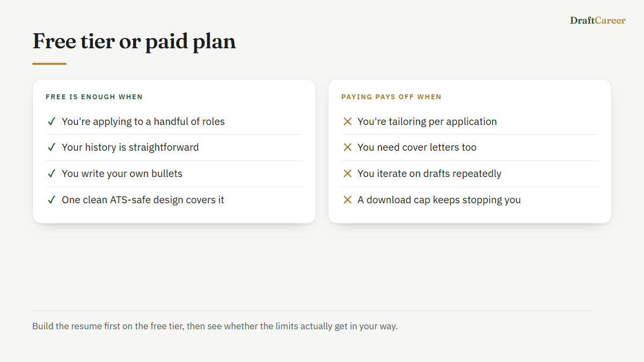The width and height of the screenshot is (644, 362).
Task: Click the X icon next to 'A download cap keeps stopping you'
Action: click(347, 200)
